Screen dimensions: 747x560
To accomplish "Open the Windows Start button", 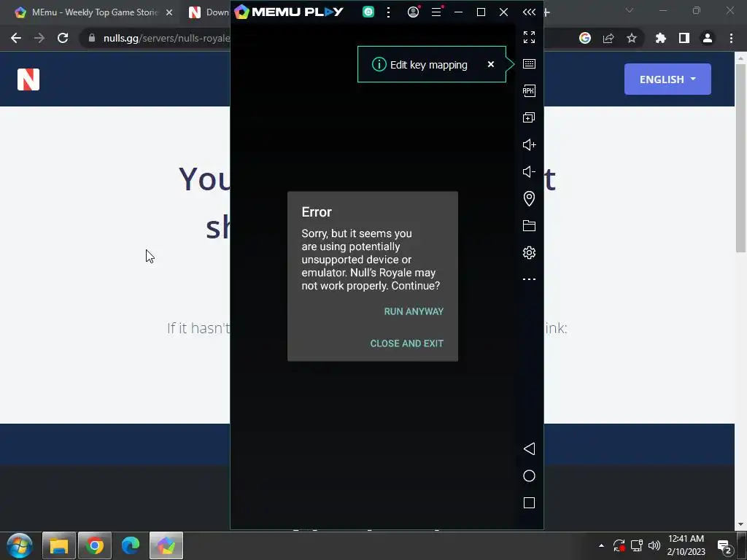I will pos(20,545).
